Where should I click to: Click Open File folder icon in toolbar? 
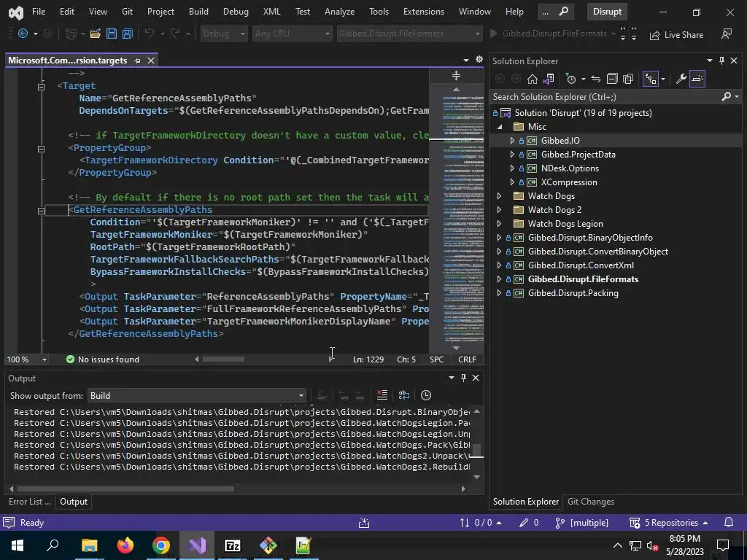pyautogui.click(x=96, y=34)
